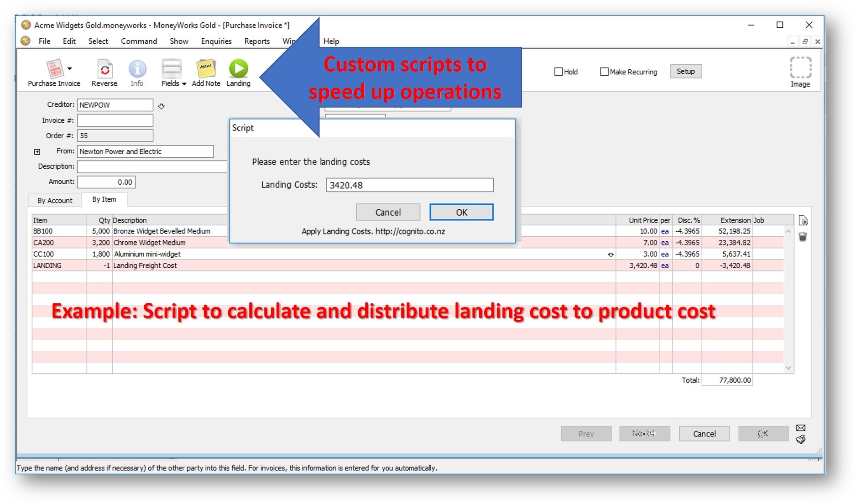This screenshot has height=504, width=856.
Task: Click the Landing Costs input field
Action: [410, 185]
